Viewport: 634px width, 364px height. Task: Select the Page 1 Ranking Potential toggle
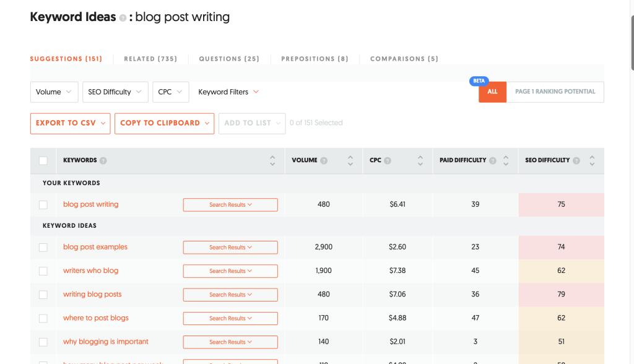point(555,92)
